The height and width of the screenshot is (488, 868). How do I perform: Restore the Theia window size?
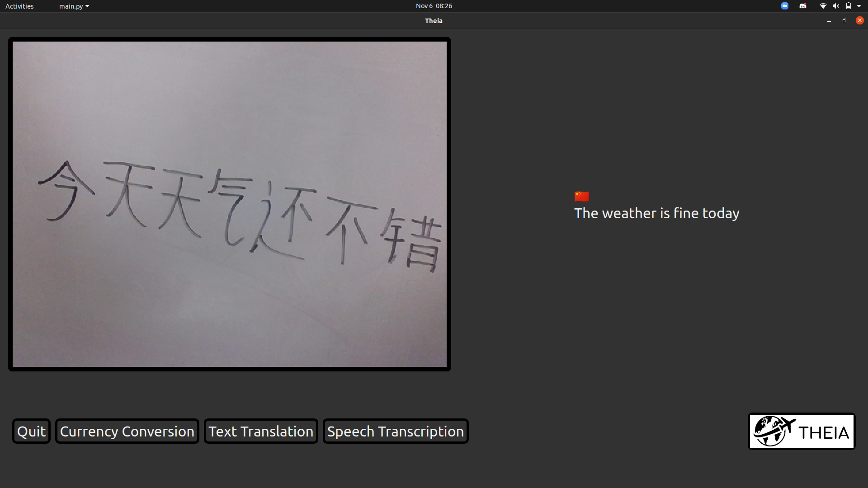point(844,21)
